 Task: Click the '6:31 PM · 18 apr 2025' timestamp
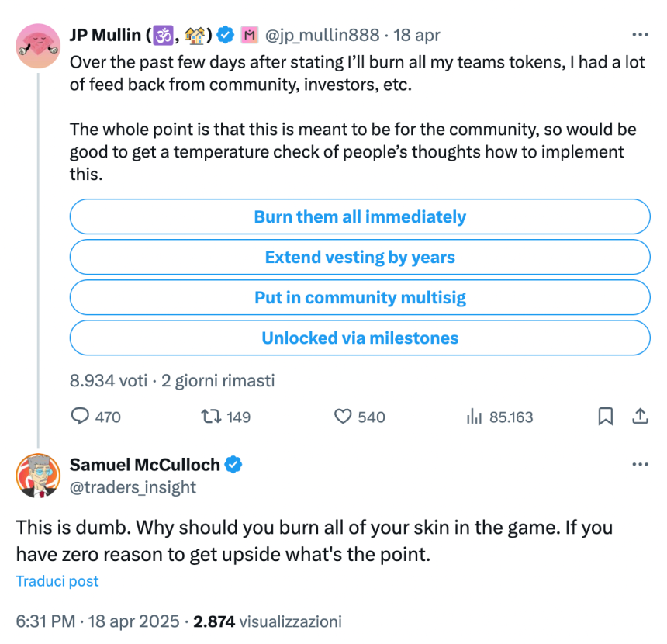click(101, 621)
